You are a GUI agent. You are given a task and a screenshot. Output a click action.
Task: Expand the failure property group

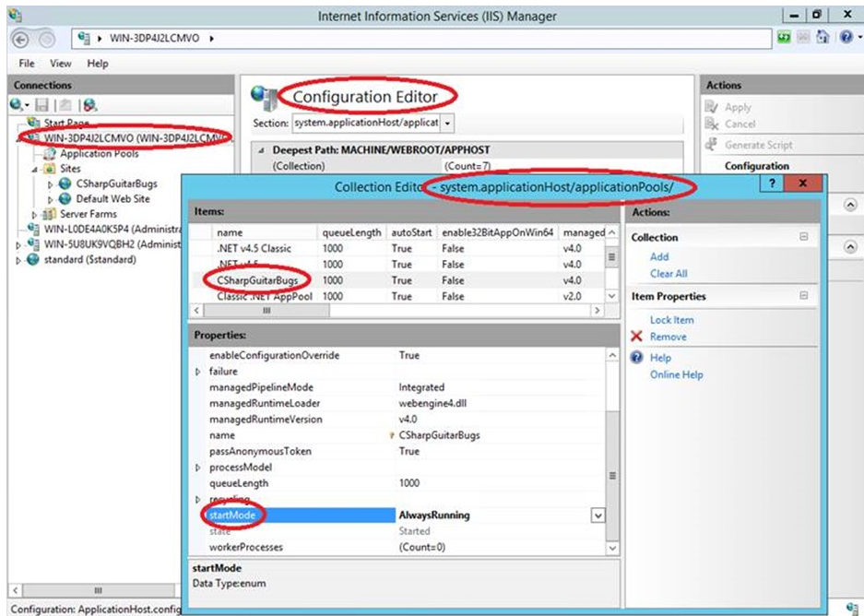[197, 372]
